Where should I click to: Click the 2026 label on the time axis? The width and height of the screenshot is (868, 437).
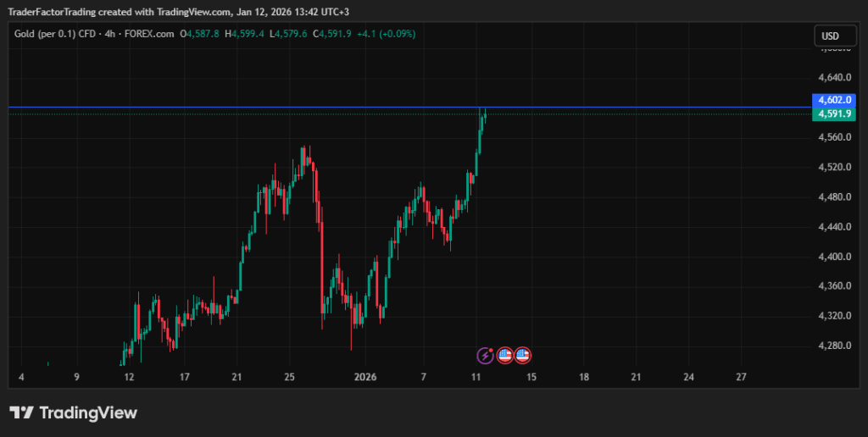365,377
